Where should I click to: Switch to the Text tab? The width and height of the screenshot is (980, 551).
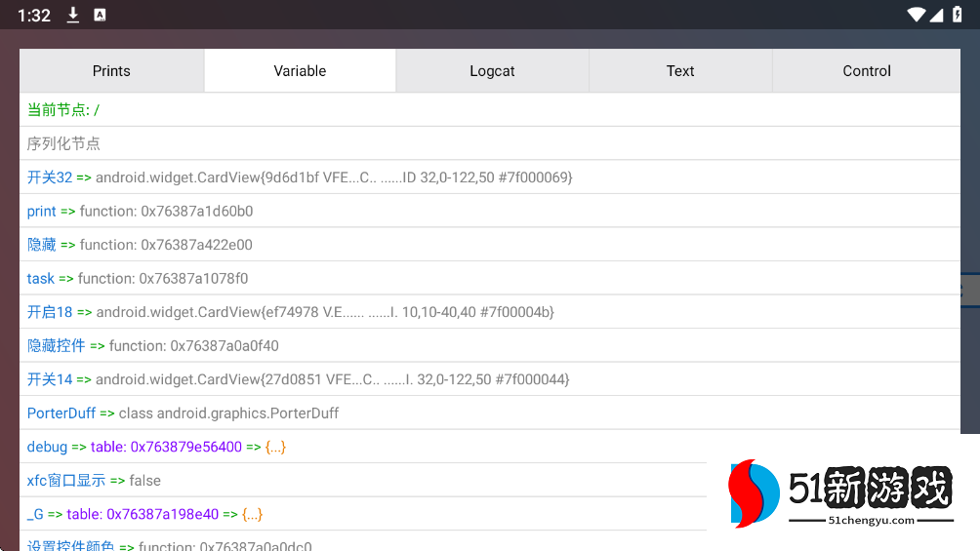coord(680,71)
